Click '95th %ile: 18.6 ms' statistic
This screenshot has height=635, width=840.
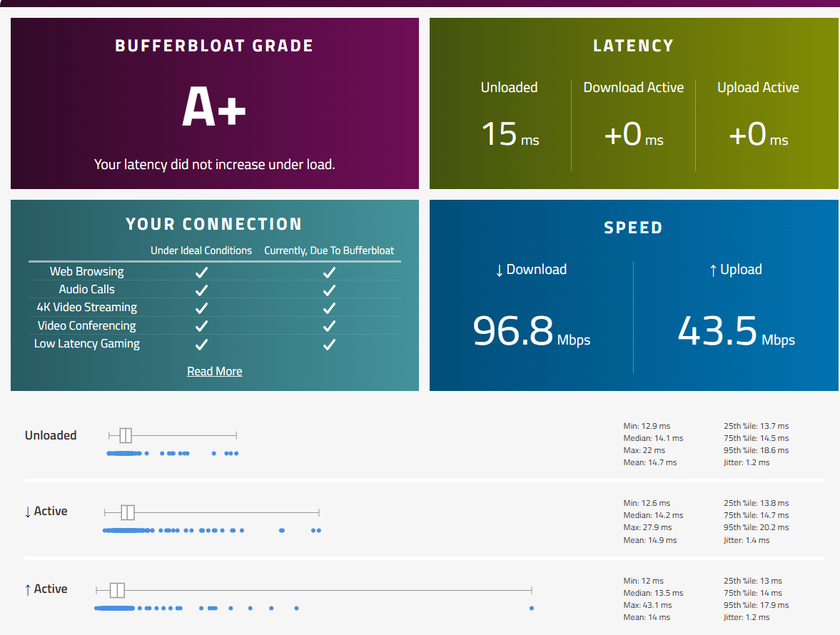coord(756,450)
